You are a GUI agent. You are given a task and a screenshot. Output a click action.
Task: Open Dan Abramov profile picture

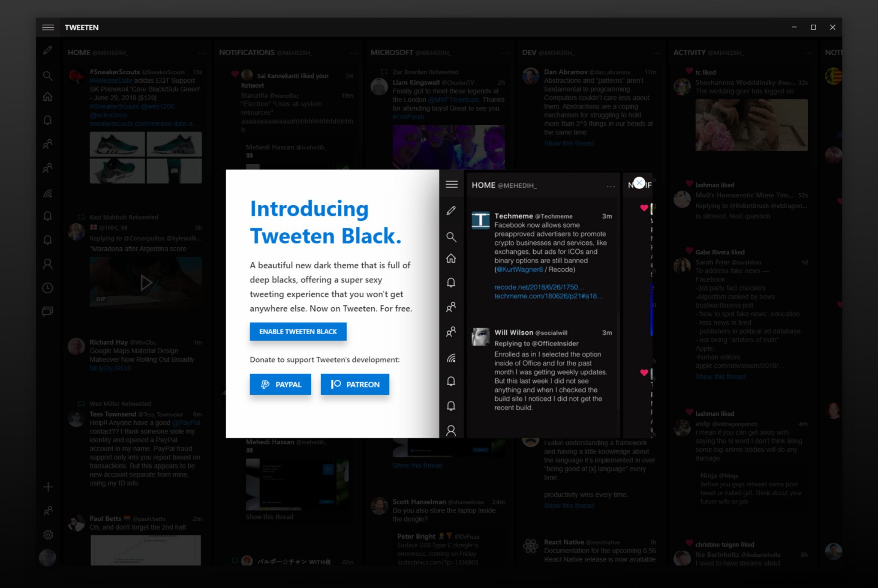point(530,76)
